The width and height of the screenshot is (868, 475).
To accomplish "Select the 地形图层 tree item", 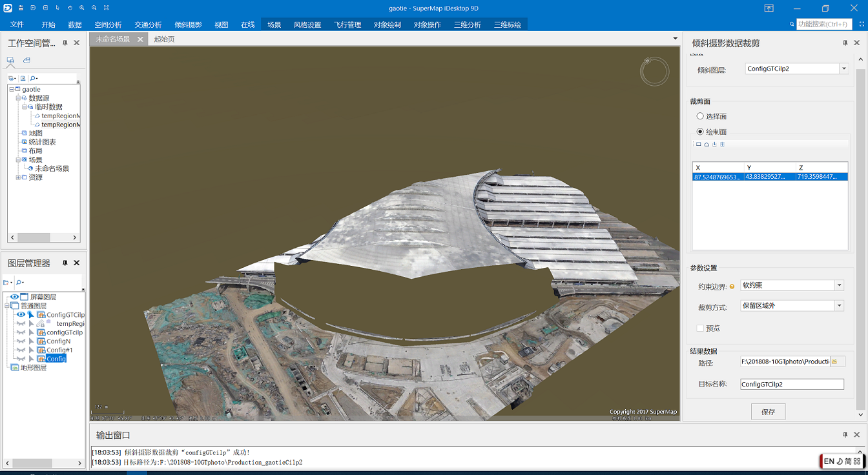I will click(34, 367).
